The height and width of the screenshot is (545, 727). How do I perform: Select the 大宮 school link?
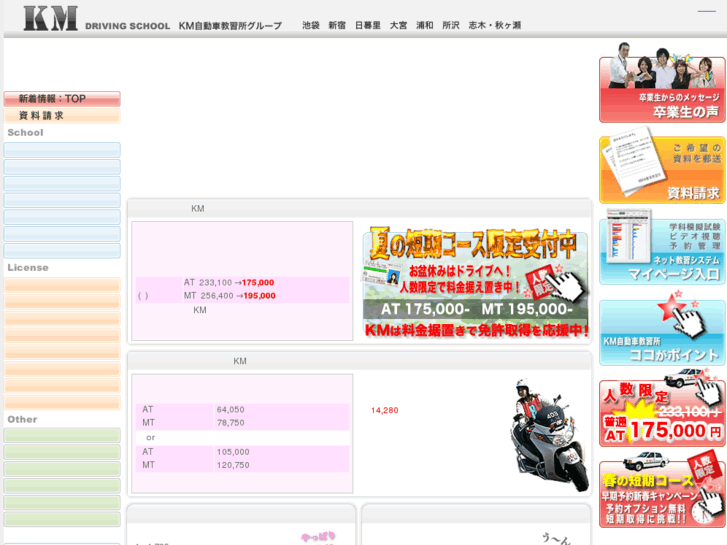click(x=398, y=26)
